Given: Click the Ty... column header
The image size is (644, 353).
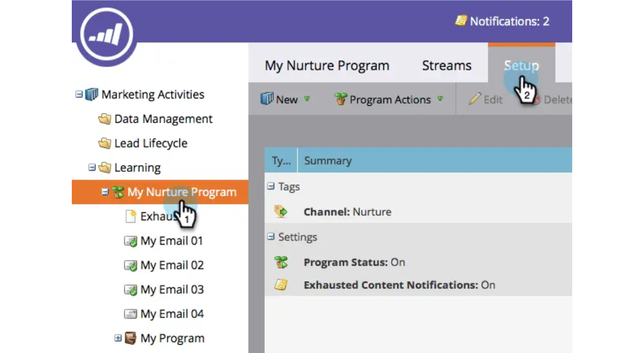Looking at the screenshot, I should tap(281, 160).
